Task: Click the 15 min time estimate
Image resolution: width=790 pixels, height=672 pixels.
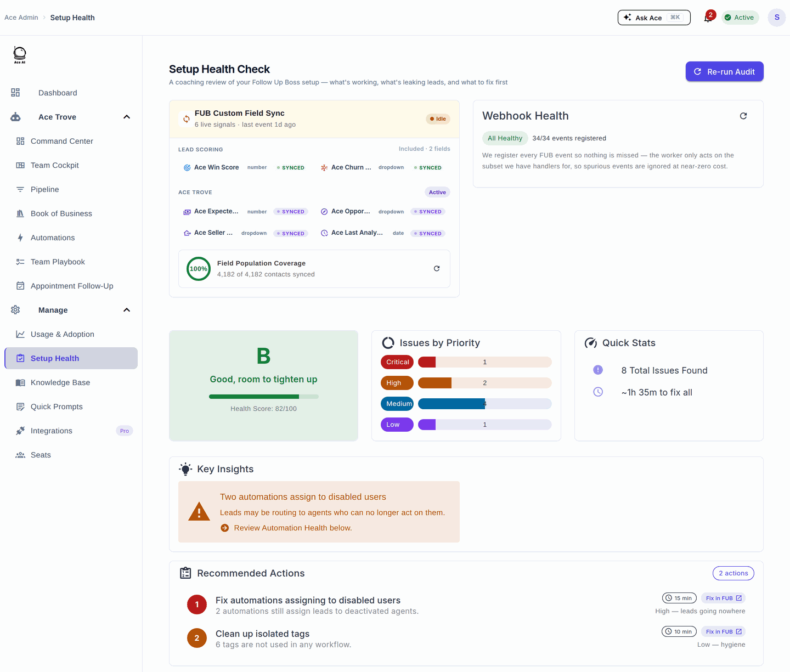Action: 679,598
